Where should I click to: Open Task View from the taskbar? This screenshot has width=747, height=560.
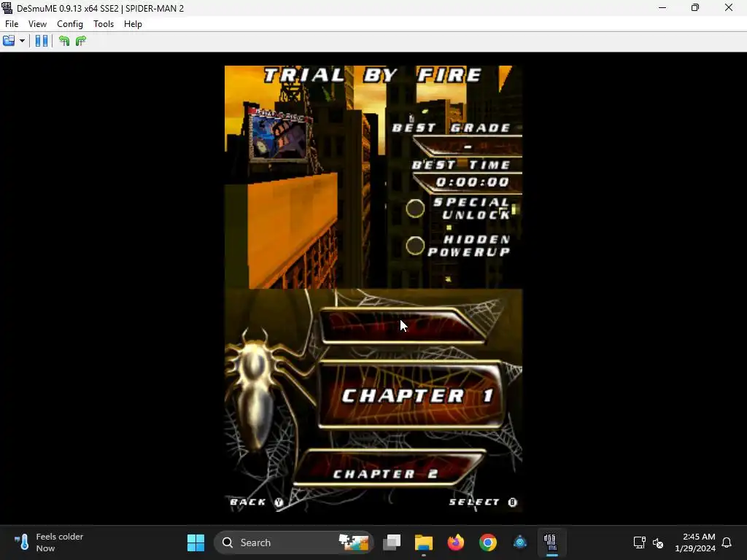[392, 542]
